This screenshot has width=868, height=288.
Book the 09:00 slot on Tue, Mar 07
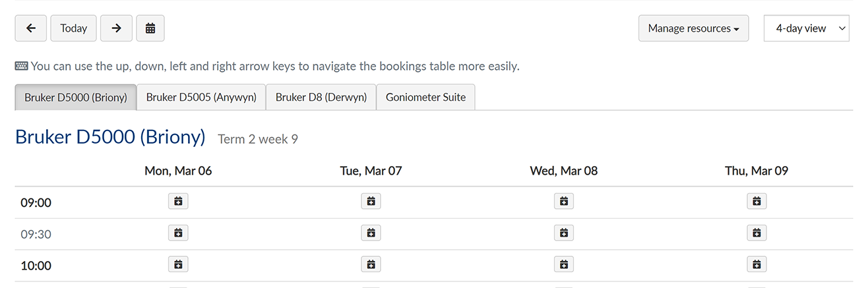click(x=371, y=201)
